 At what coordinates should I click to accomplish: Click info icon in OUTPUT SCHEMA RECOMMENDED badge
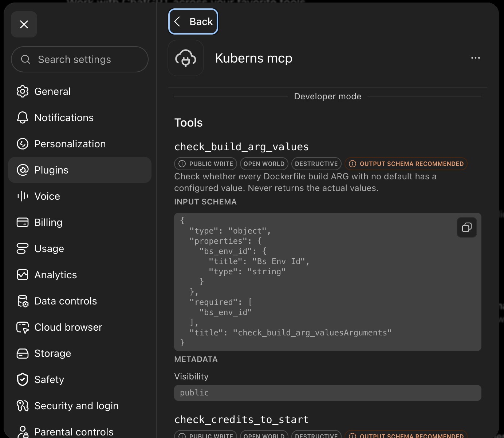(x=353, y=164)
